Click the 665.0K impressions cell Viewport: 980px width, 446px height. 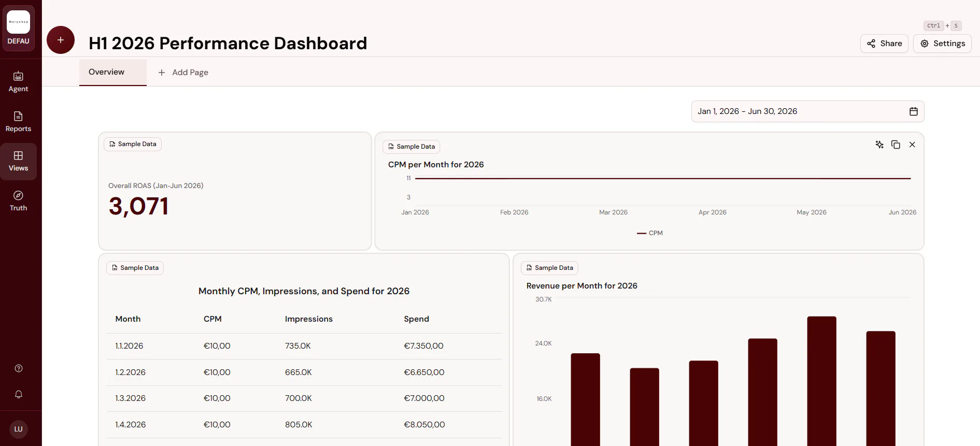tap(299, 372)
